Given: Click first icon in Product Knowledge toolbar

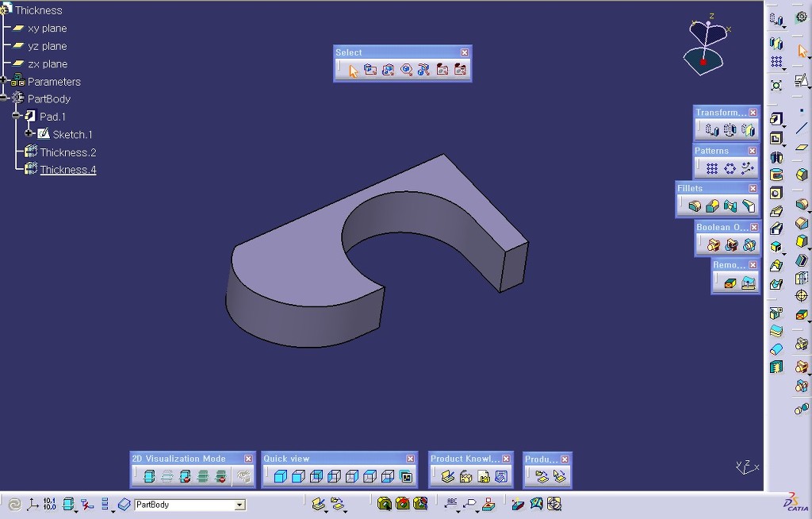Looking at the screenshot, I should [447, 477].
